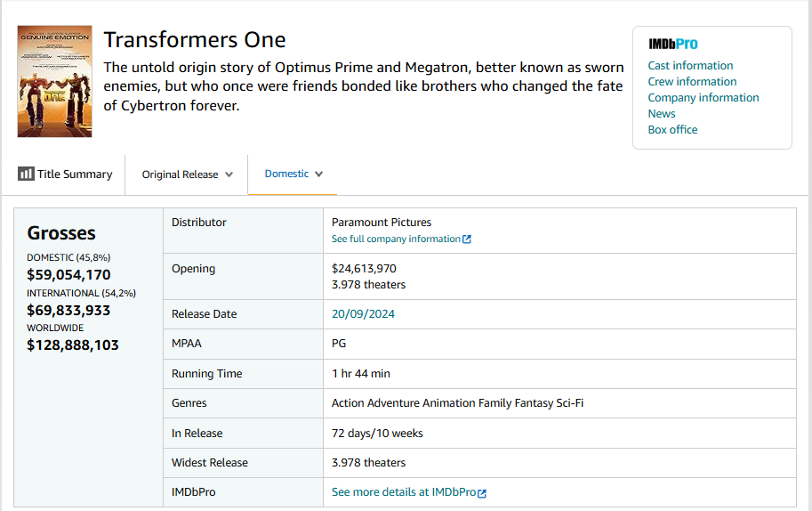
Task: Click the Paramount Pictures distributor name
Action: [x=382, y=223]
